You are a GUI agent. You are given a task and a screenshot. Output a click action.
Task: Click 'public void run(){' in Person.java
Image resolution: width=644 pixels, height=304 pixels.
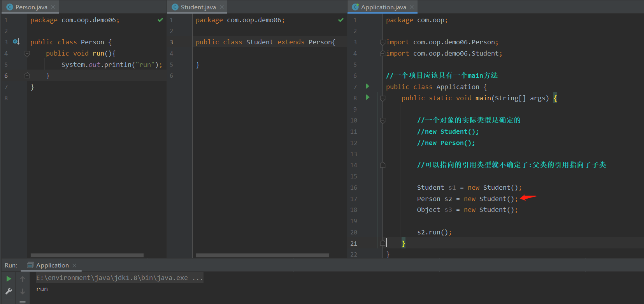[81, 53]
